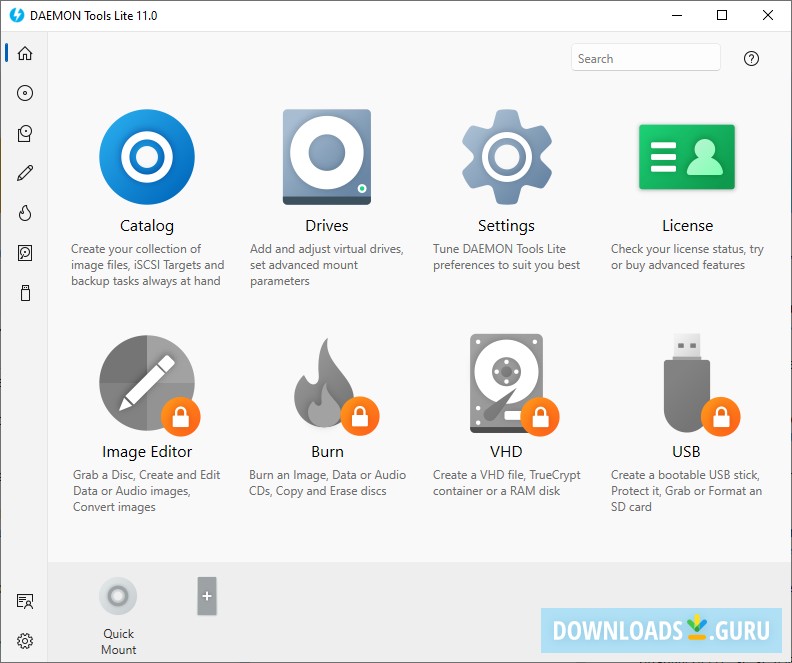This screenshot has width=792, height=663.
Task: Click the Settings title label
Action: (506, 226)
